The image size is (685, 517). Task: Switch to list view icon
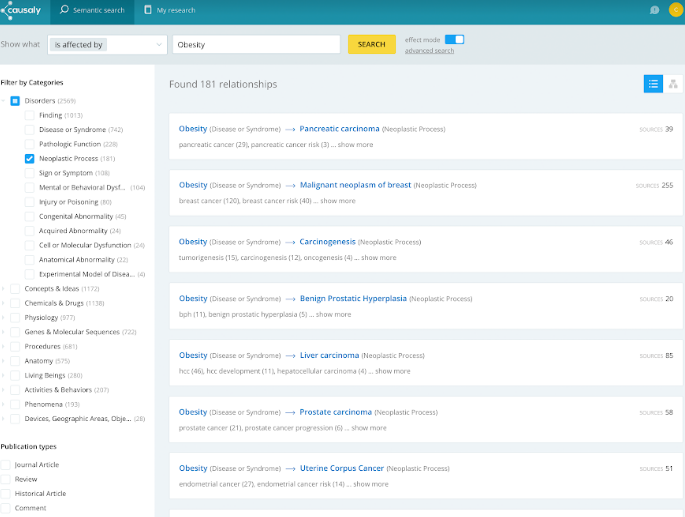pyautogui.click(x=653, y=84)
